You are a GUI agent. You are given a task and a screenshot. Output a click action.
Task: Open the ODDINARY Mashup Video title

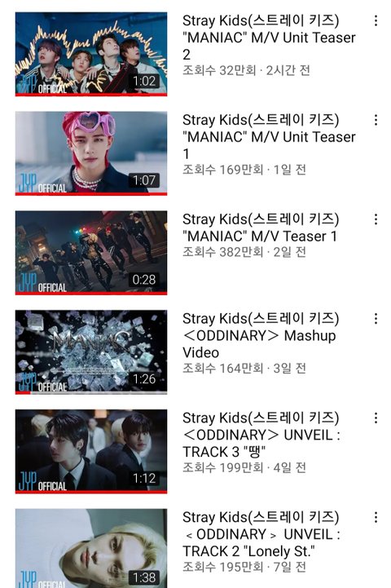[261, 336]
